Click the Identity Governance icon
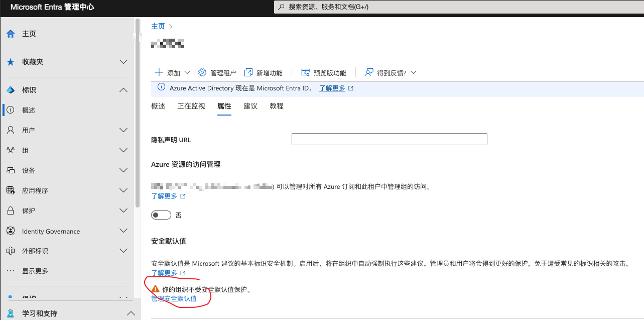The width and height of the screenshot is (644, 320). [11, 231]
